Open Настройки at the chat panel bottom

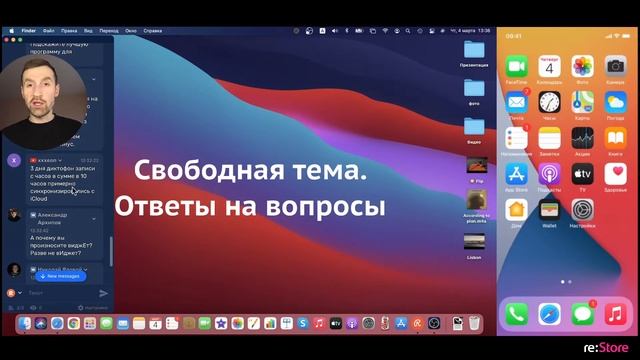click(93, 308)
